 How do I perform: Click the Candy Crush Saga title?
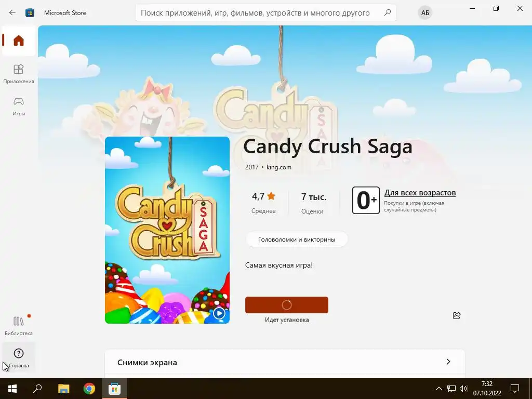click(x=328, y=147)
